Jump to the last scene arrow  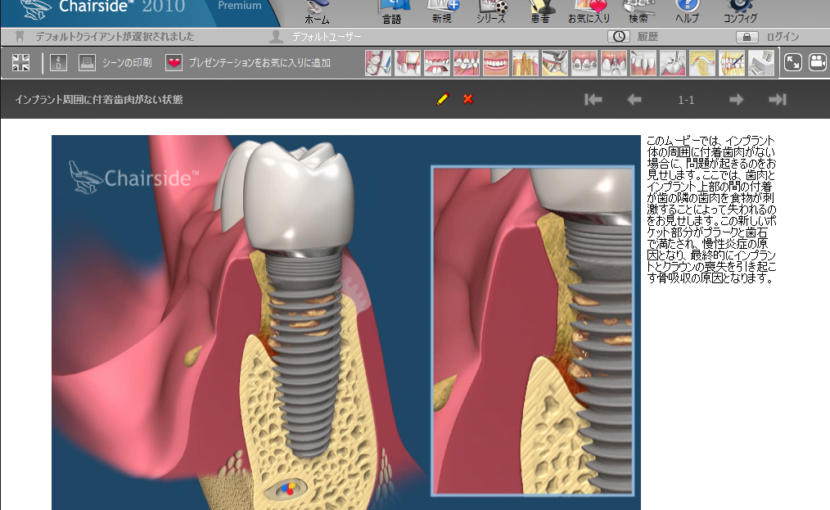click(x=777, y=99)
